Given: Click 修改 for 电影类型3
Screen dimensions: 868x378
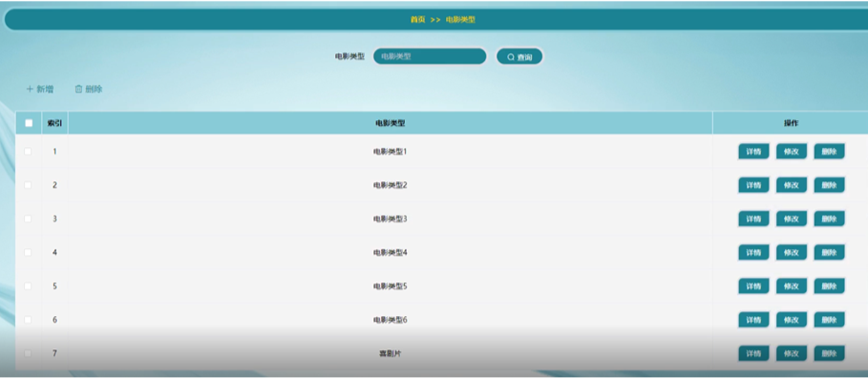Looking at the screenshot, I should pyautogui.click(x=791, y=220).
